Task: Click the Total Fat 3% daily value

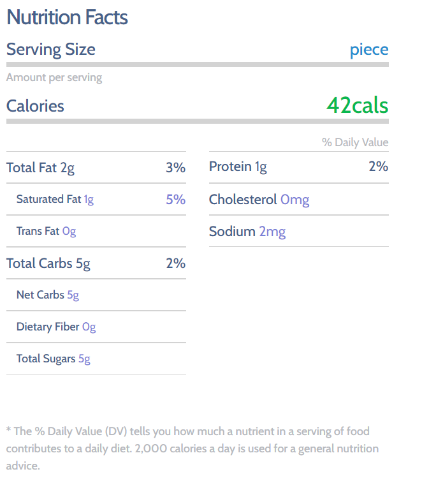Action: coord(175,168)
